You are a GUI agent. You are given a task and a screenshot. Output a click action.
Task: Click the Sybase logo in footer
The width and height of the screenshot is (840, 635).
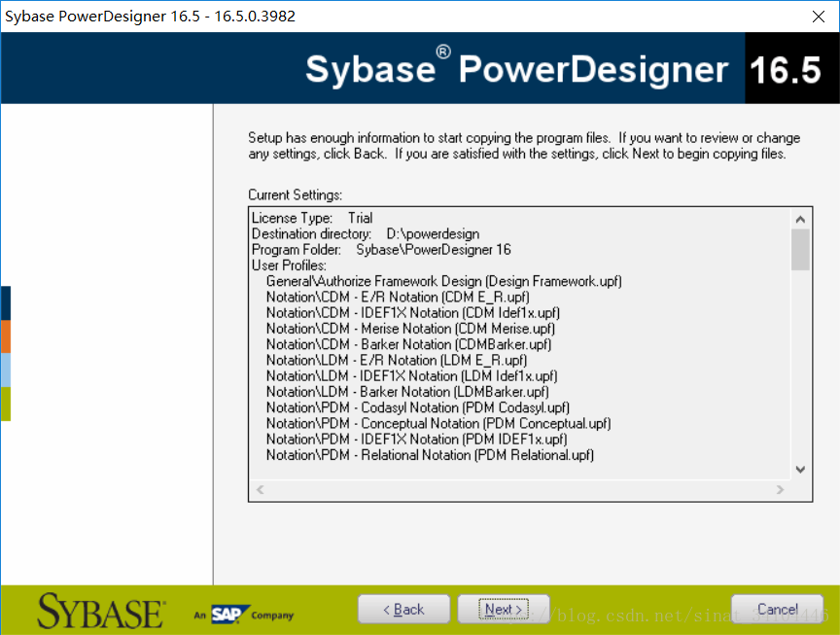point(102,611)
